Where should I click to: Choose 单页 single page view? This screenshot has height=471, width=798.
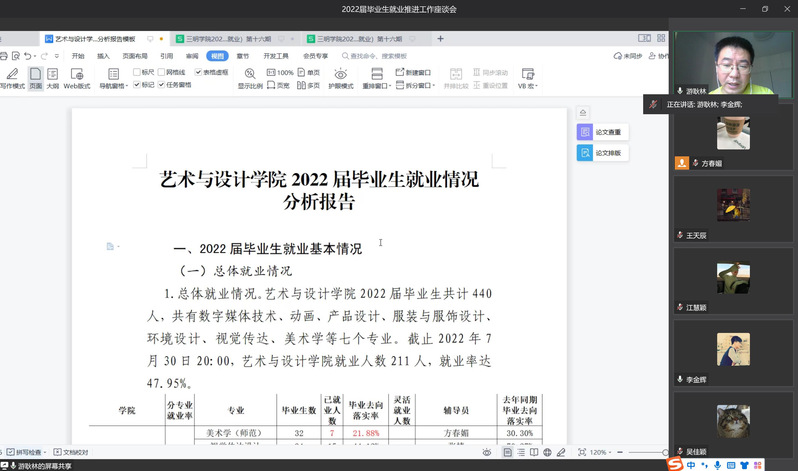click(x=309, y=72)
